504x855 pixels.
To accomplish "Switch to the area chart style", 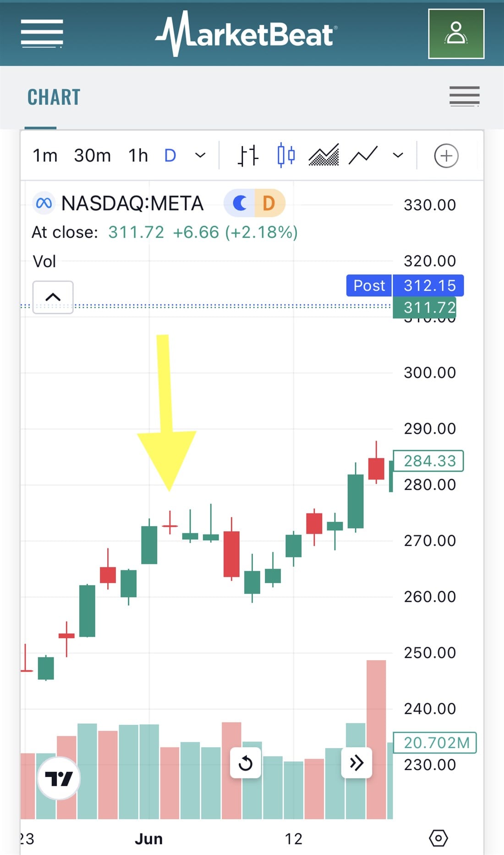I will [323, 155].
